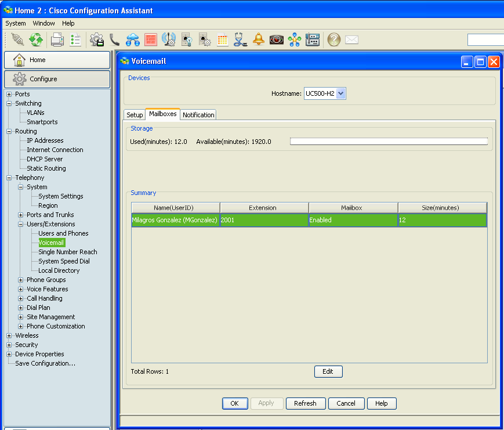This screenshot has width=504, height=430.
Task: Select Users and Phones tree item
Action: pyautogui.click(x=63, y=233)
